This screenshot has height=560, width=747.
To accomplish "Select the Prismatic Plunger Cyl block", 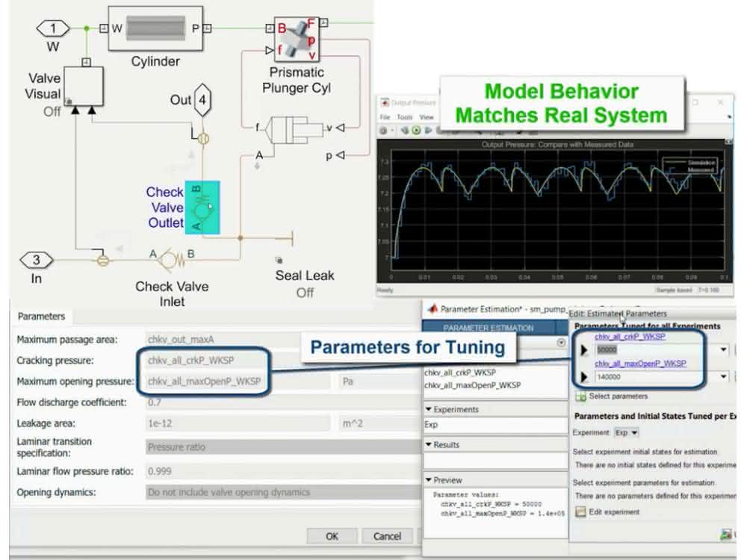I will [x=297, y=40].
